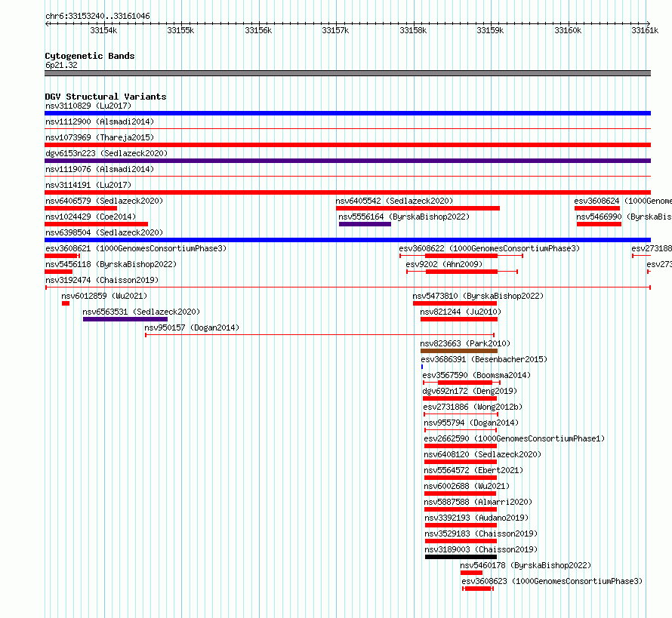Click nsv6398504 (Sedlazeck2020) label
Image resolution: width=672 pixels, height=618 pixels.
pos(104,232)
